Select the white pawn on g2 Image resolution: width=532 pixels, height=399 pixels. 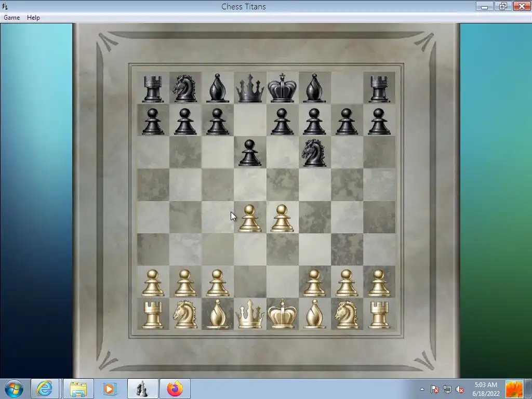pyautogui.click(x=347, y=283)
